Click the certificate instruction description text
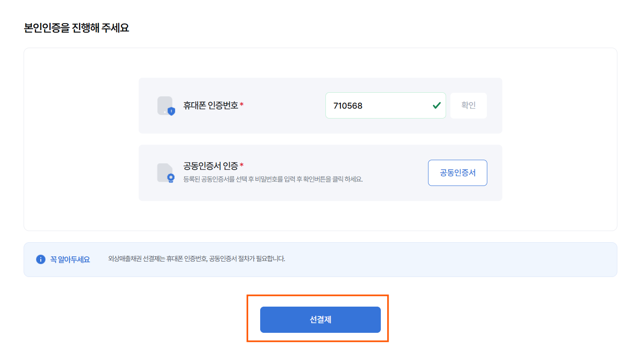The image size is (644, 353). 273,179
